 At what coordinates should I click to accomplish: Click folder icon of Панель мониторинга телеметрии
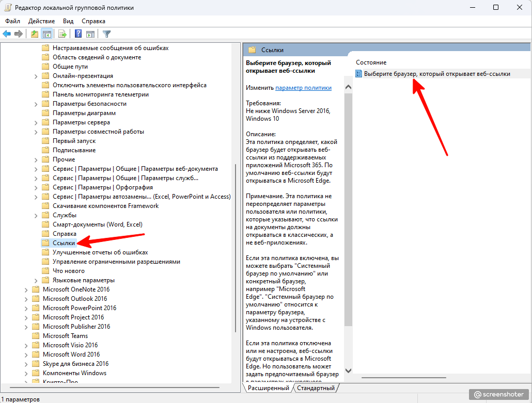[45, 94]
